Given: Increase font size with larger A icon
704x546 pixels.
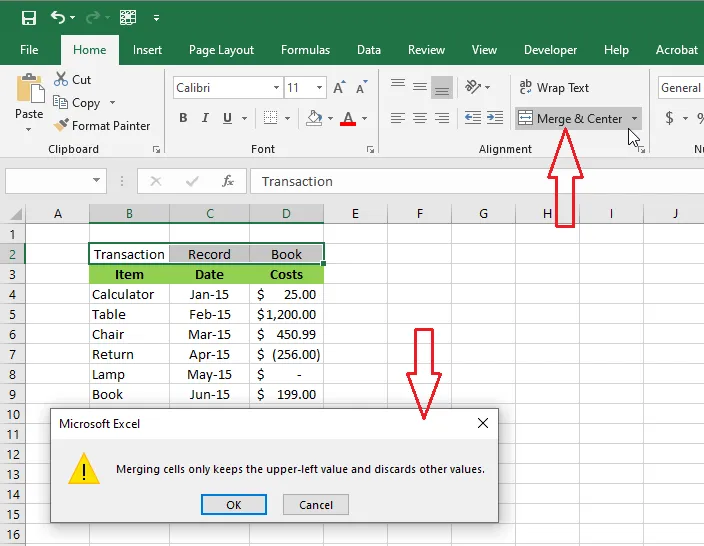Looking at the screenshot, I should (x=339, y=87).
